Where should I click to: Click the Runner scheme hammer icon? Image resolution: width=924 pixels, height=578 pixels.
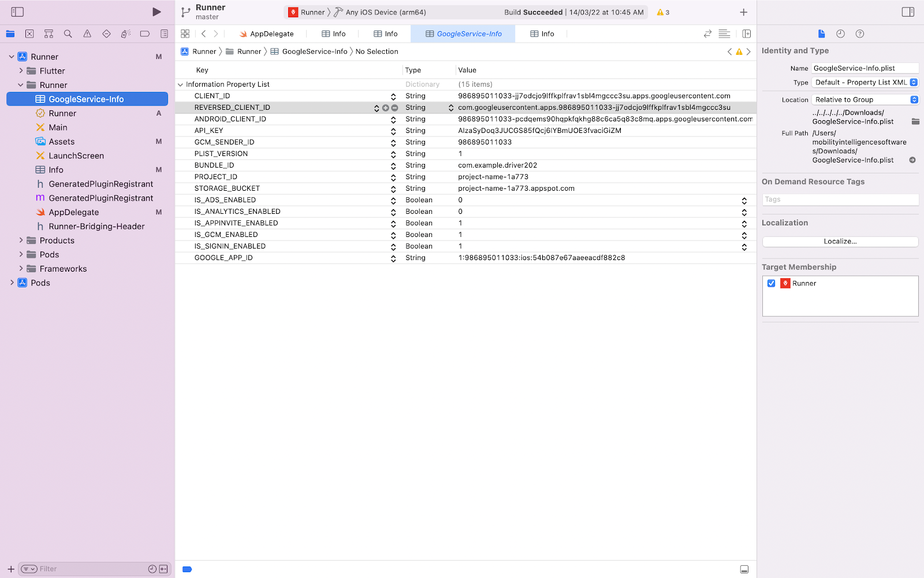click(338, 12)
